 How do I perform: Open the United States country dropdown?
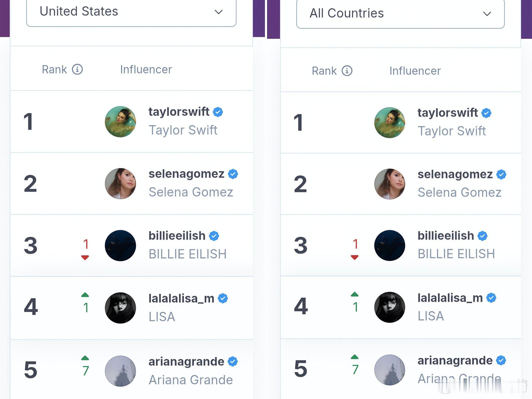[131, 12]
